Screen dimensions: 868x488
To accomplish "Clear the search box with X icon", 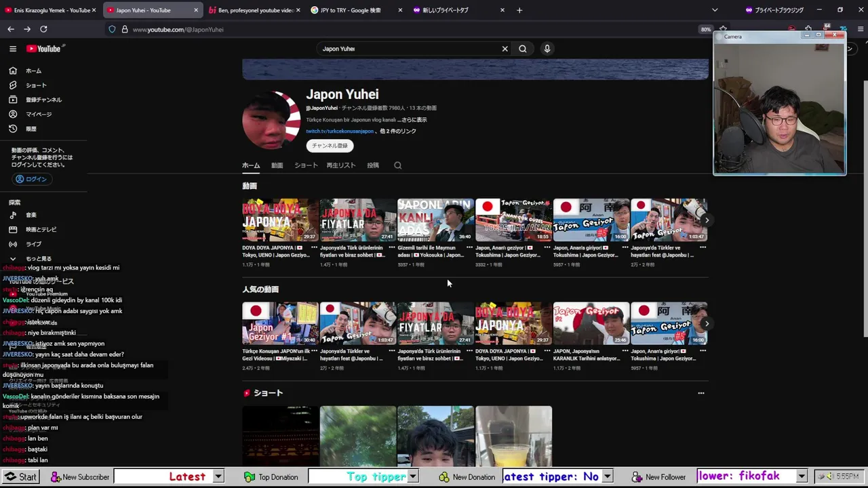I will [x=505, y=49].
